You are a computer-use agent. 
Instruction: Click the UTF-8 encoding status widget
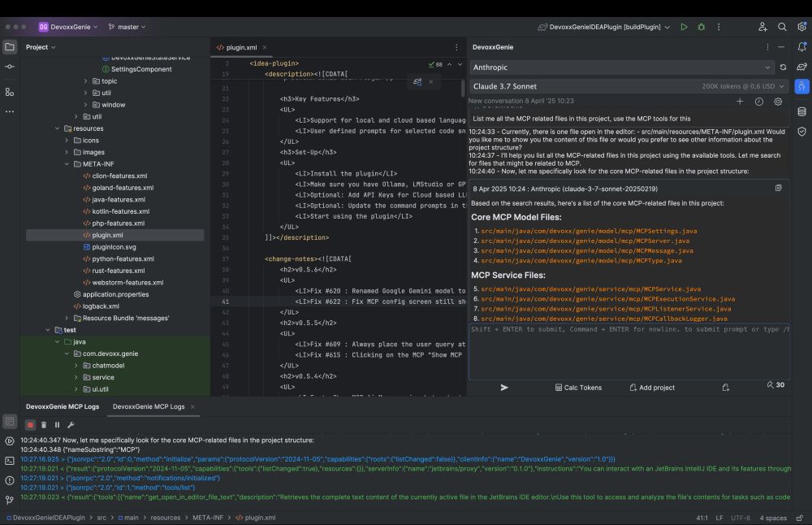[741, 518]
